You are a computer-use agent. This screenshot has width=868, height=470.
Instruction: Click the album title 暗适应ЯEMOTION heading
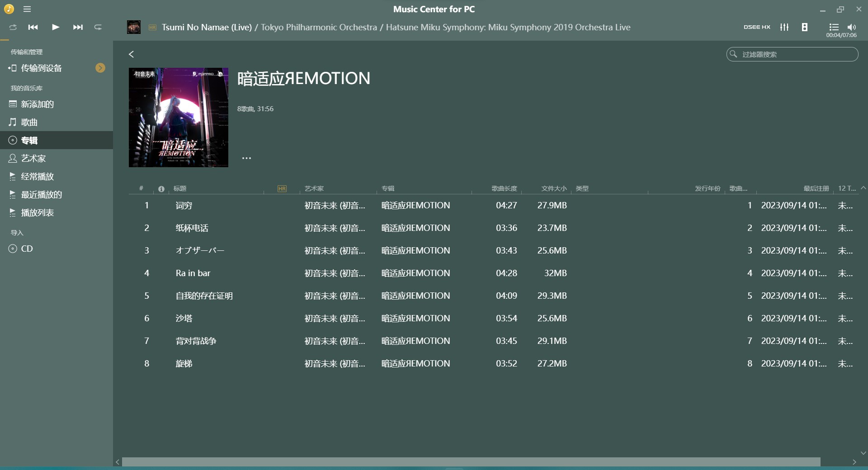tap(304, 79)
